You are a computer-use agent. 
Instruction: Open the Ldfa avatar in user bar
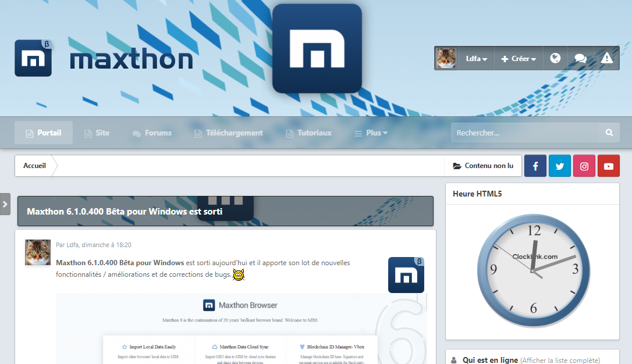click(x=446, y=58)
